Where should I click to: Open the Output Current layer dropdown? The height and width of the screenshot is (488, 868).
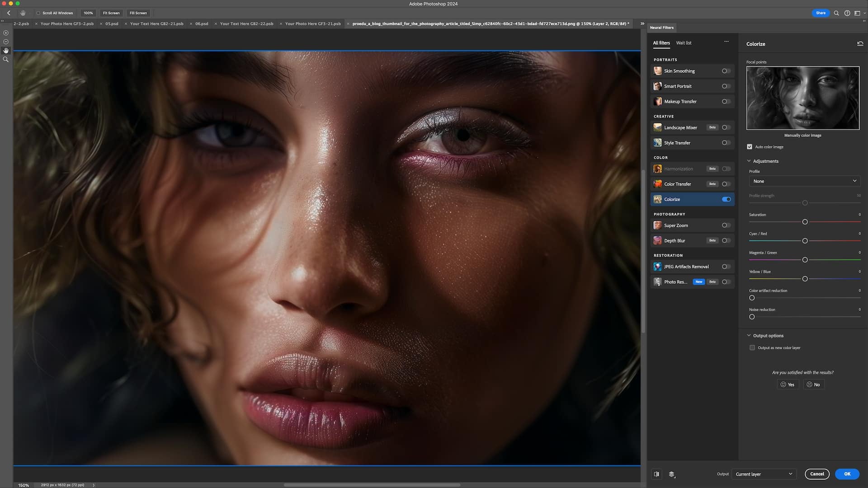coord(764,474)
